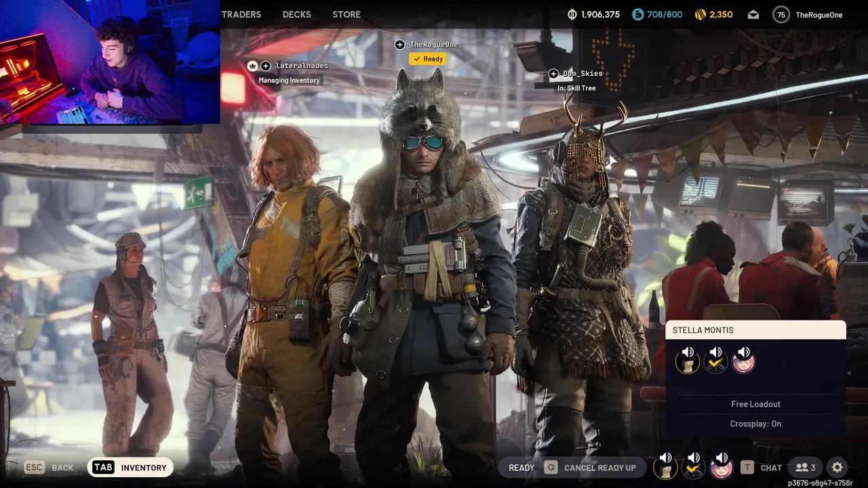Open the settings gear icon
This screenshot has height=488, width=868.
point(837,468)
